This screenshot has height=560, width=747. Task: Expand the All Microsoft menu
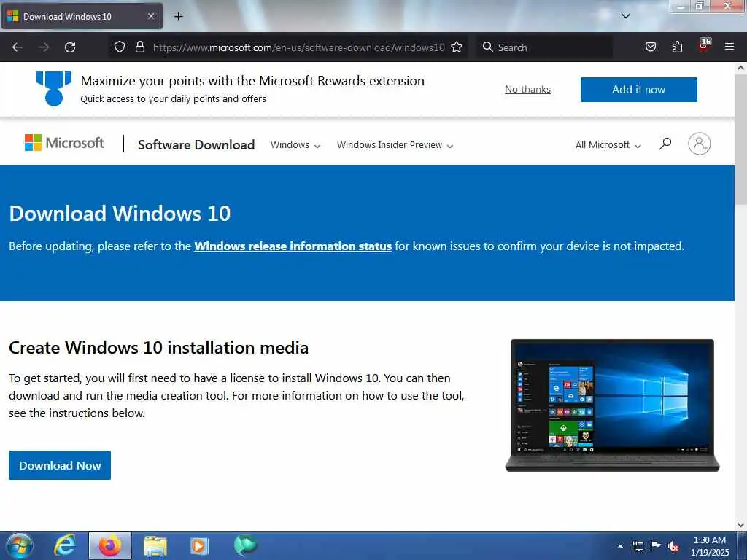pyautogui.click(x=608, y=145)
